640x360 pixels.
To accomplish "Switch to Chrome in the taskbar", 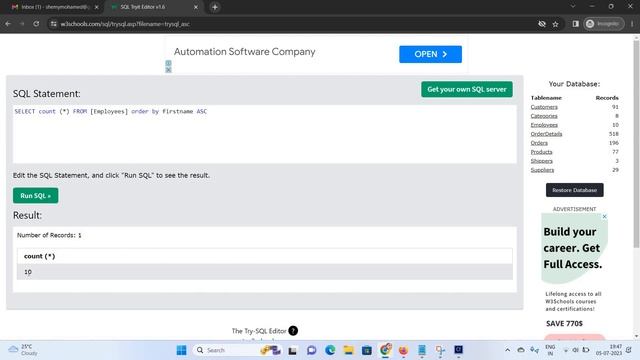I will (385, 350).
